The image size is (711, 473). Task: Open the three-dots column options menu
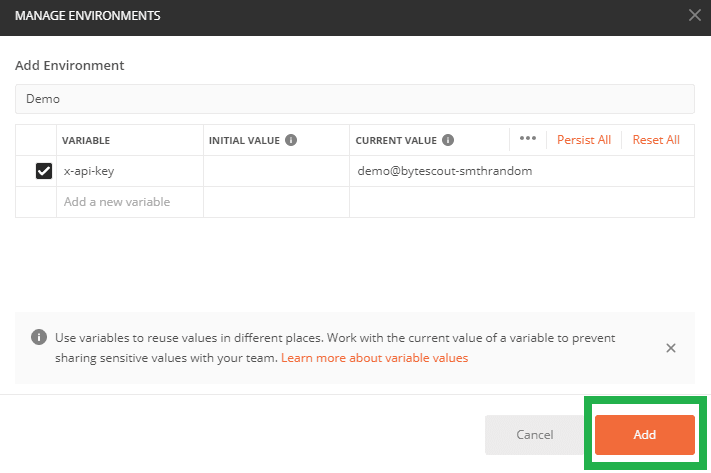(x=528, y=139)
